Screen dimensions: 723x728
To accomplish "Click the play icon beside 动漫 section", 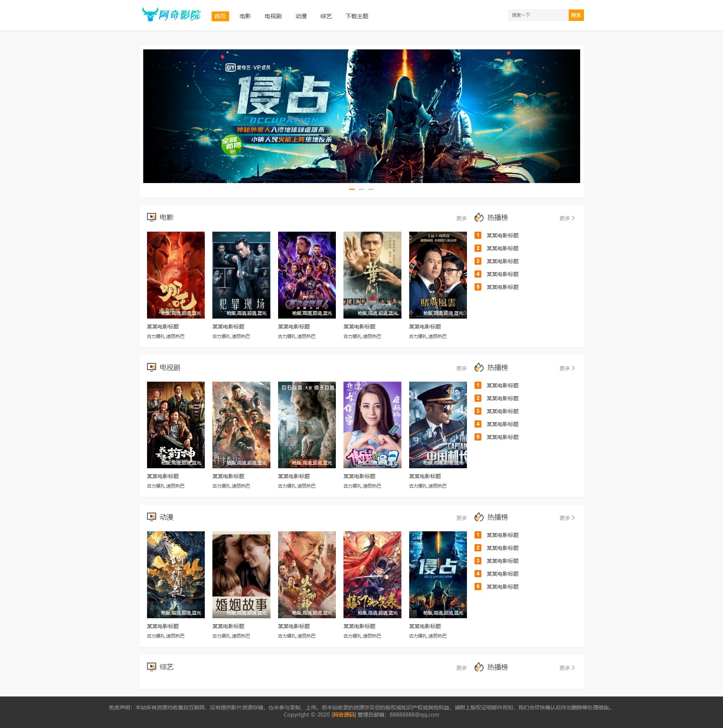I will point(152,516).
